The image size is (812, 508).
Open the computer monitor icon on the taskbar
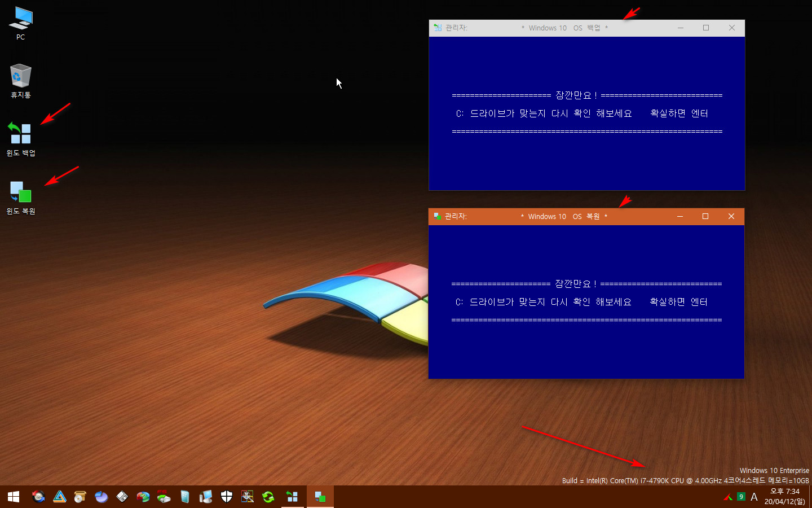click(x=206, y=497)
